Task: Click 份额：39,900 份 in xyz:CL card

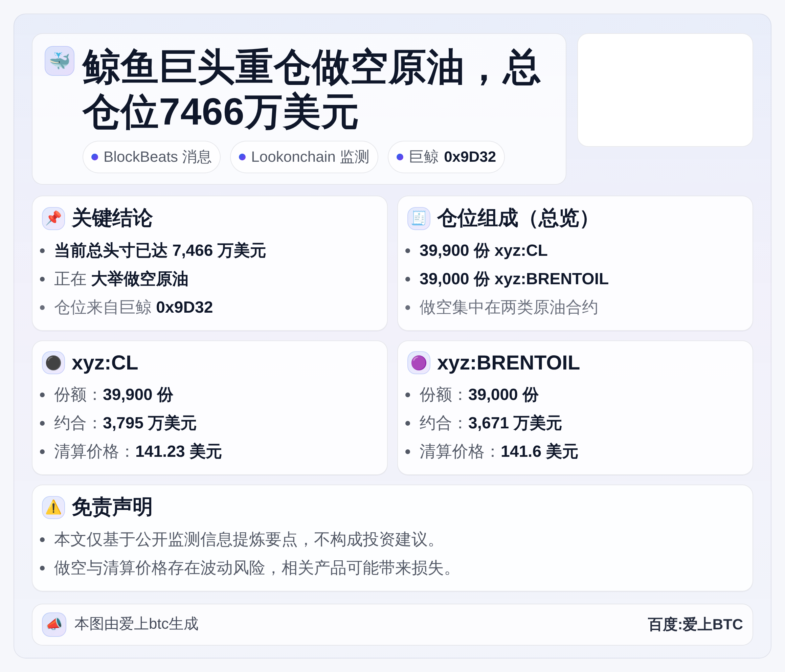Action: 114,395
